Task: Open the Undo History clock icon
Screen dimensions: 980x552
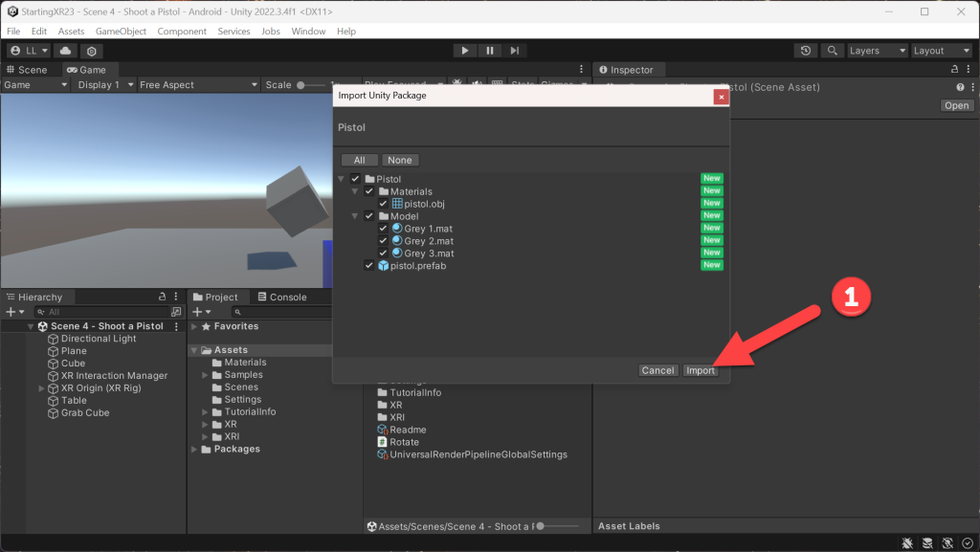Action: pyautogui.click(x=806, y=51)
